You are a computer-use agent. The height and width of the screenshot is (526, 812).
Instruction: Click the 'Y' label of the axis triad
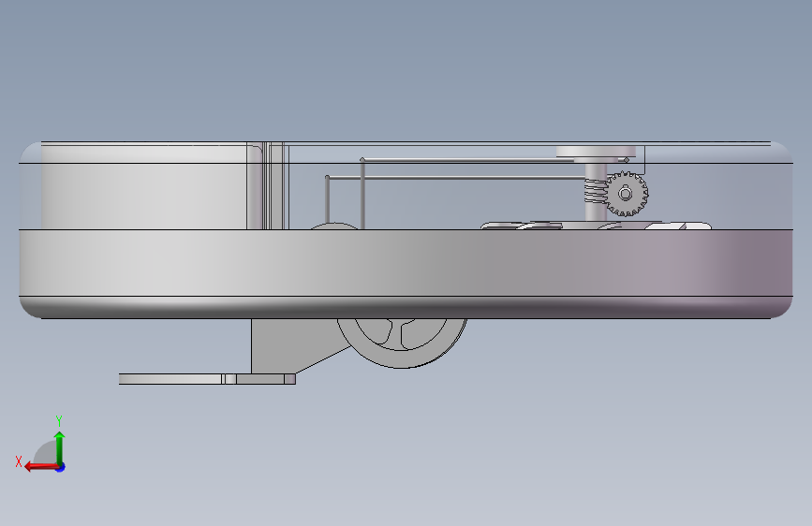[x=59, y=420]
